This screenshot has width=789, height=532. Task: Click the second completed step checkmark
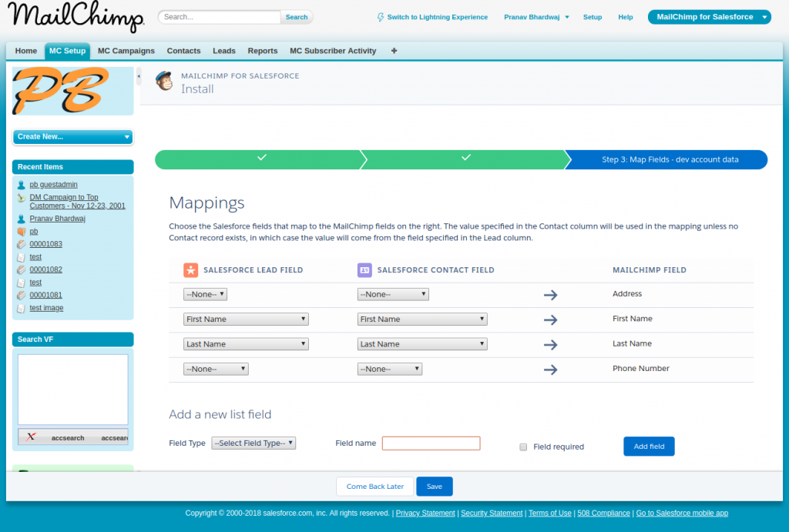tap(466, 157)
